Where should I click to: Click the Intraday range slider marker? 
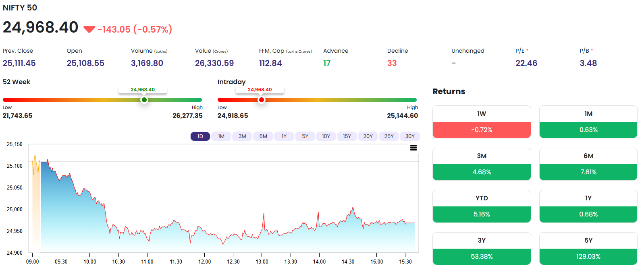(262, 100)
